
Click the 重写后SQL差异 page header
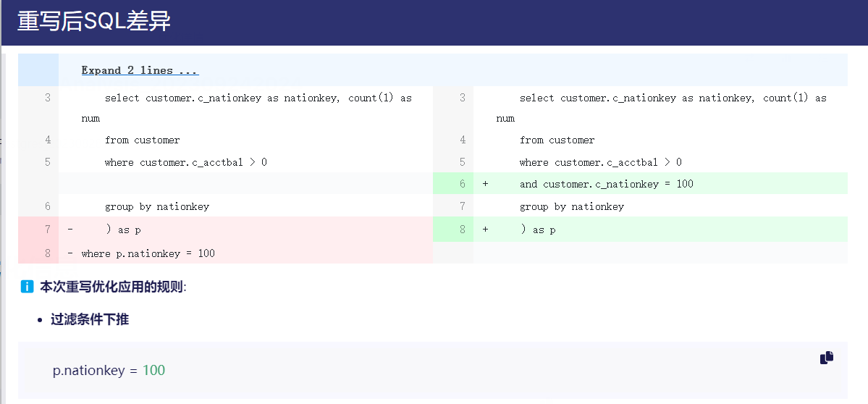coord(94,22)
